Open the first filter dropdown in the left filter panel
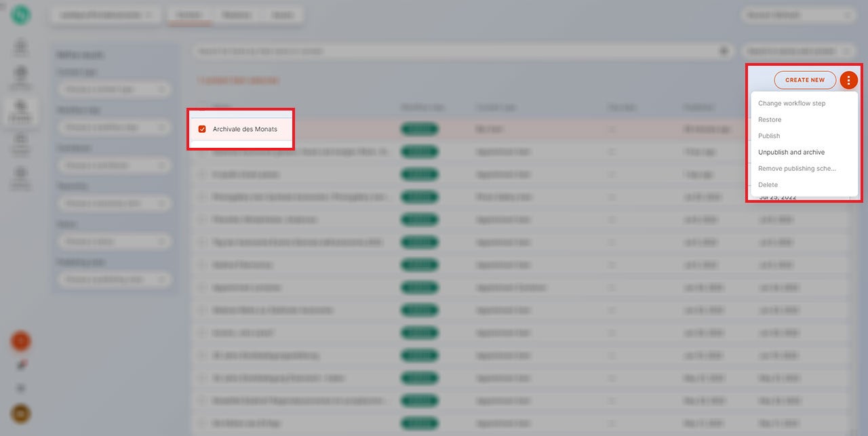868x436 pixels. pyautogui.click(x=113, y=90)
